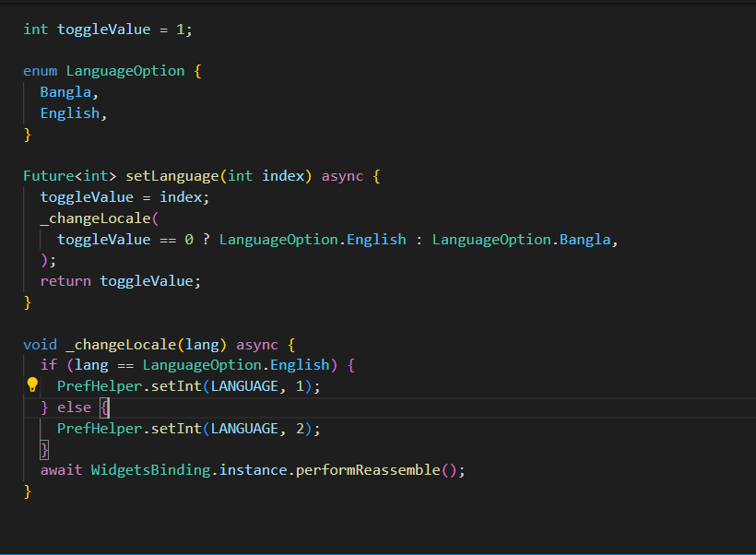Click the 'return toggleValue;' statement
Viewport: 756px width, 555px height.
pos(121,281)
